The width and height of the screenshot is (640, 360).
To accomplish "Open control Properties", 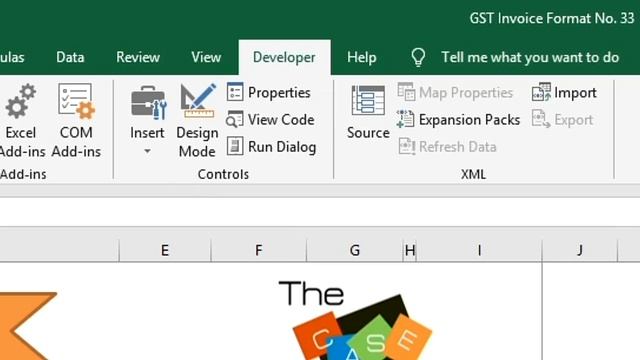I will (269, 92).
